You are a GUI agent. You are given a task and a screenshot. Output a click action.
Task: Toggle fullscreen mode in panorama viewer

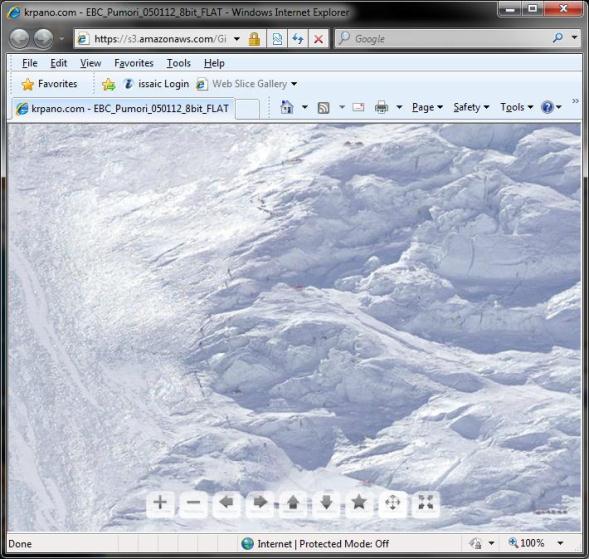(x=426, y=504)
